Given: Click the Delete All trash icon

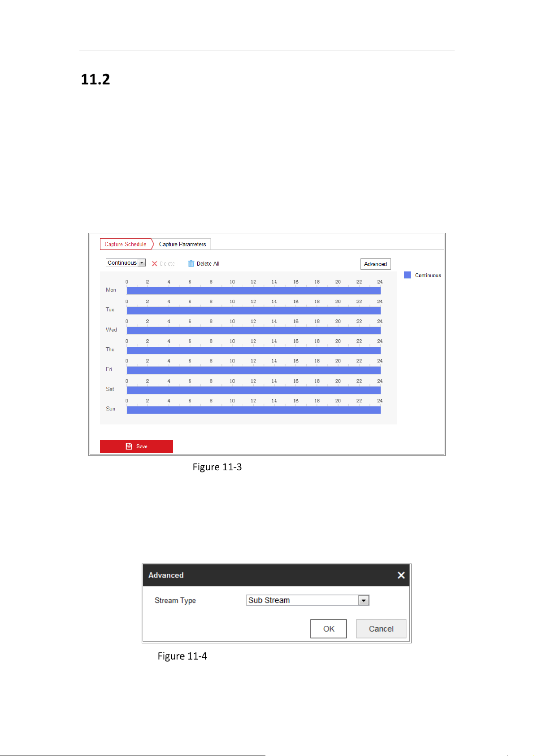Looking at the screenshot, I should coord(191,264).
